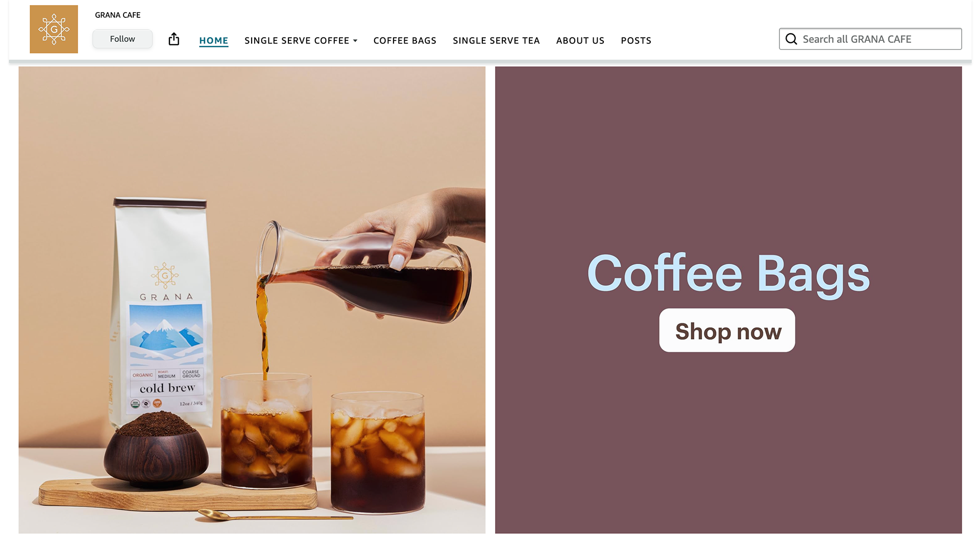Click the mauve Coffee Bags banner tile
The width and height of the screenshot is (980, 540).
(728, 300)
